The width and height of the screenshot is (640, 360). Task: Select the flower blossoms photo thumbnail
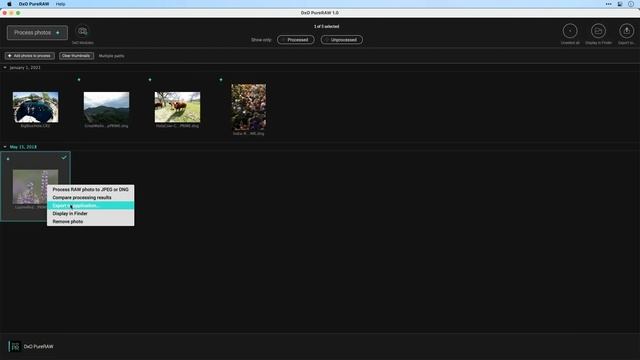coord(249,107)
